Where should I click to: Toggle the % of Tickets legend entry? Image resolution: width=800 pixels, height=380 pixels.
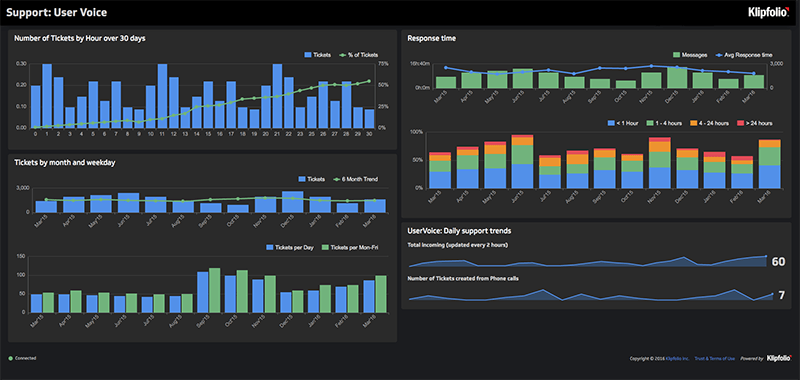359,55
